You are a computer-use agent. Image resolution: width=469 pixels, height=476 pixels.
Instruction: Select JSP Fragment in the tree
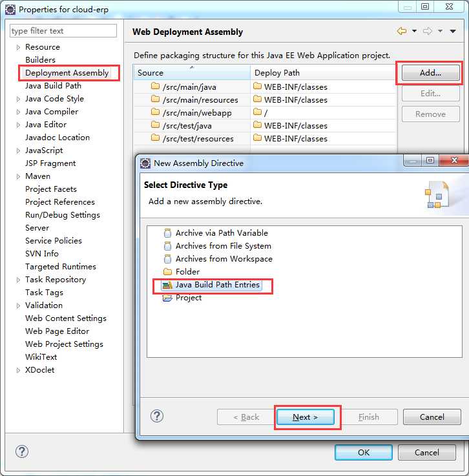click(50, 163)
